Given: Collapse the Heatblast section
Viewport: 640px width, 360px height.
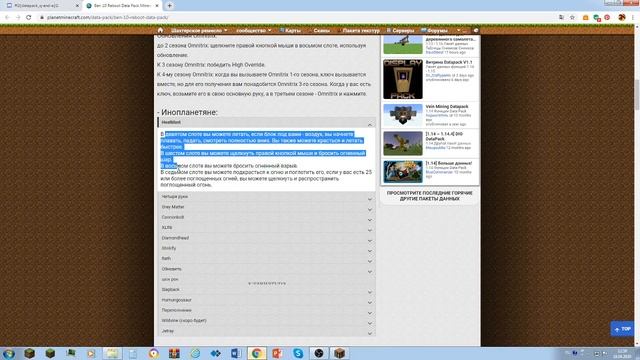Looking at the screenshot, I should pyautogui.click(x=266, y=122).
